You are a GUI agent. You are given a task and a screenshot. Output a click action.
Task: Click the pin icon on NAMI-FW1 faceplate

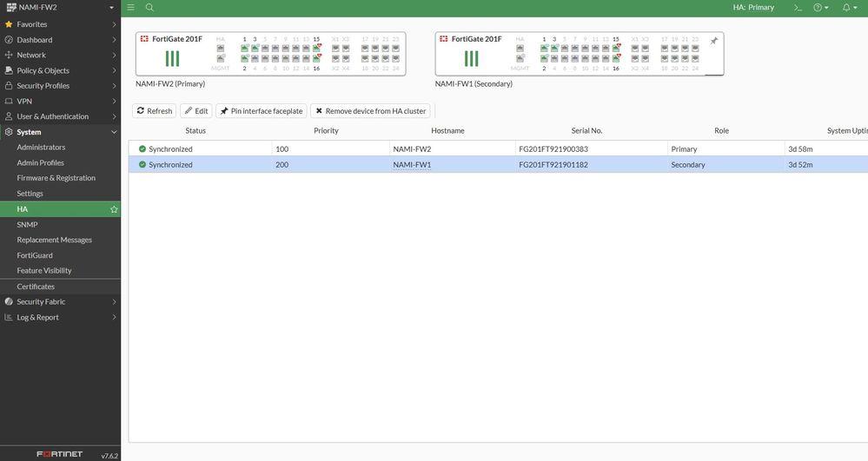[x=714, y=41]
